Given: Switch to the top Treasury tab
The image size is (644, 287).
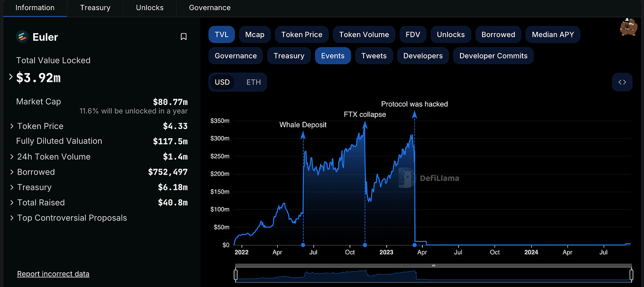Looking at the screenshot, I should tap(95, 8).
